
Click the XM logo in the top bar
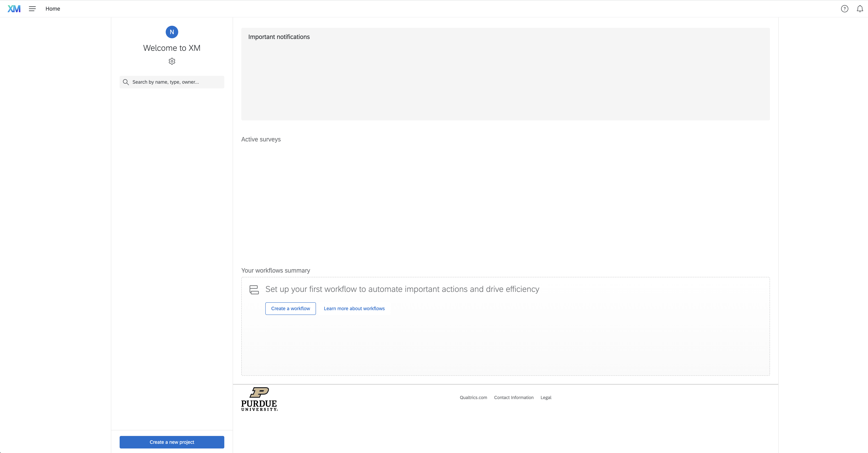pos(14,8)
